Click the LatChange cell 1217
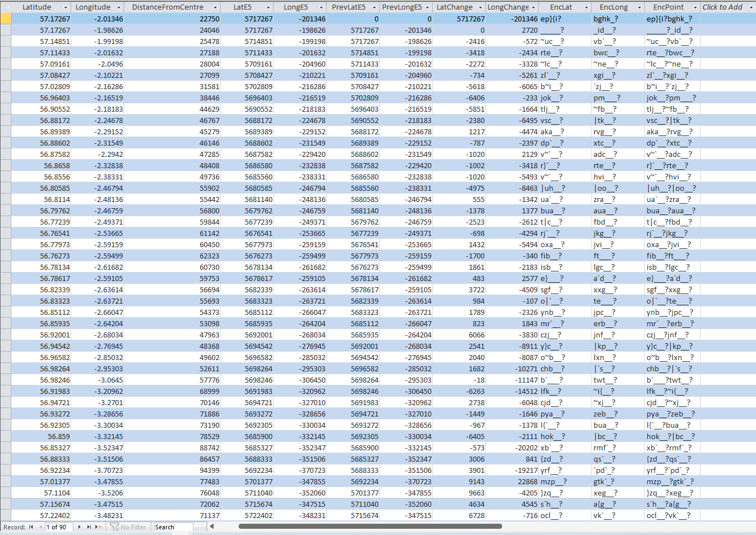The width and height of the screenshot is (756, 535). coord(460,131)
